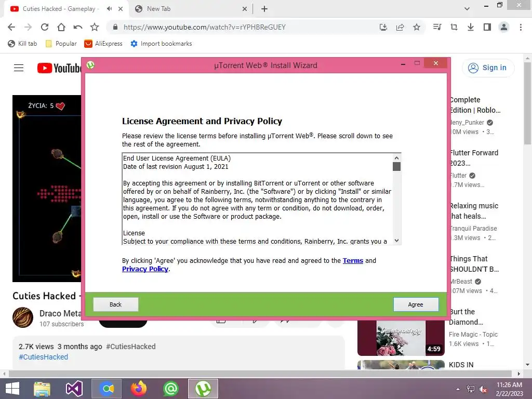The height and width of the screenshot is (399, 532).
Task: Open the Relaxing music that heals video
Action: (x=474, y=211)
